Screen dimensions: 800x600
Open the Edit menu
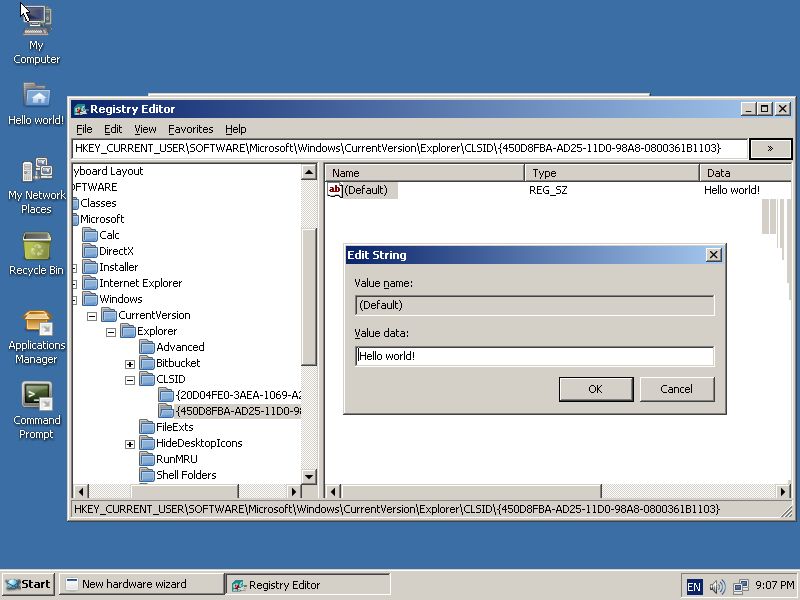click(113, 129)
